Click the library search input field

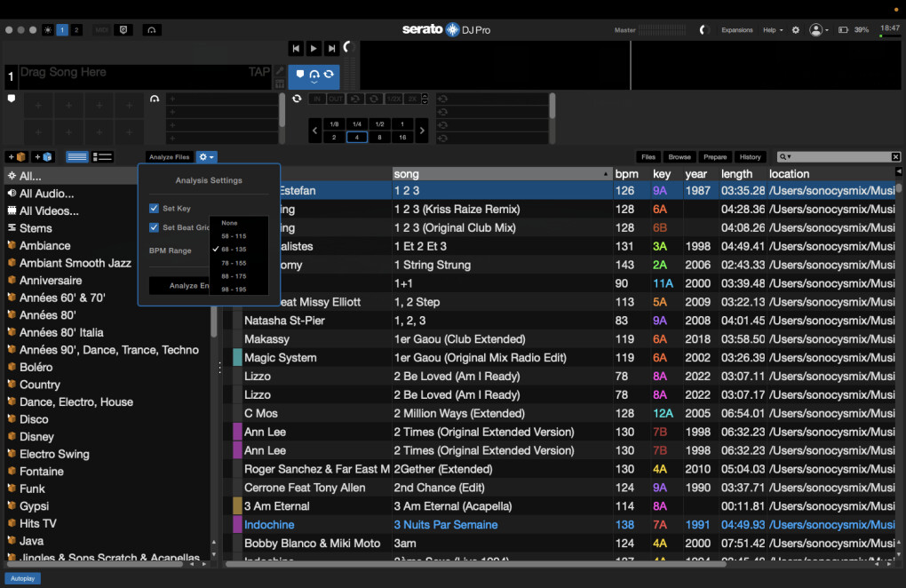point(841,157)
